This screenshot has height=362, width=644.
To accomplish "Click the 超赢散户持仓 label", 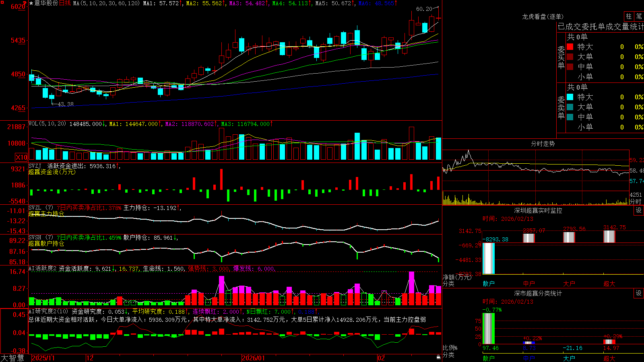I will pos(46,243).
